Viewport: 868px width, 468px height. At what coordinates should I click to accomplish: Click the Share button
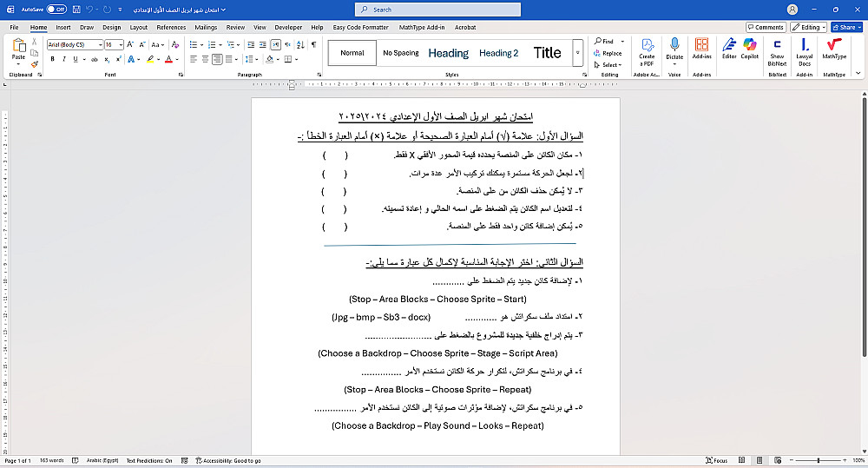point(846,27)
